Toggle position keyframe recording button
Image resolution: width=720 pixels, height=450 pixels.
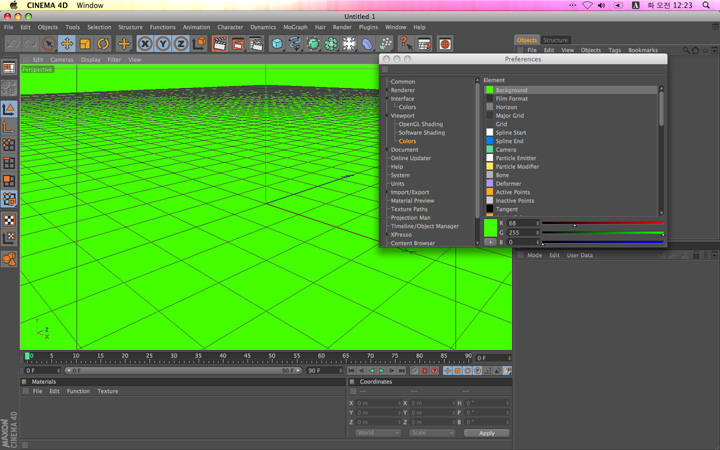[x=447, y=371]
